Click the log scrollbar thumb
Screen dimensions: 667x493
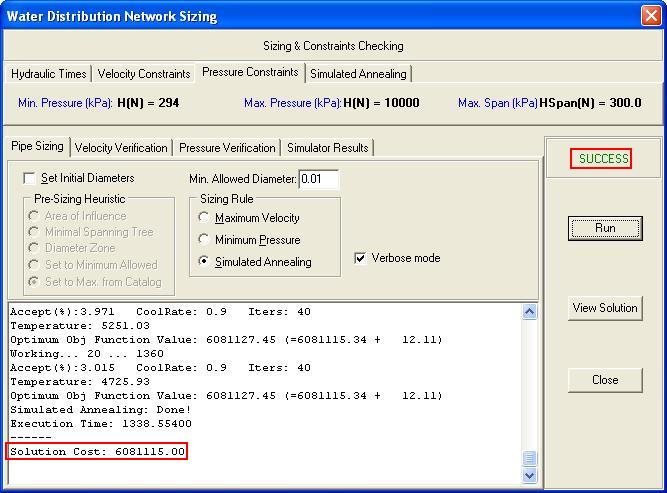pyautogui.click(x=529, y=458)
